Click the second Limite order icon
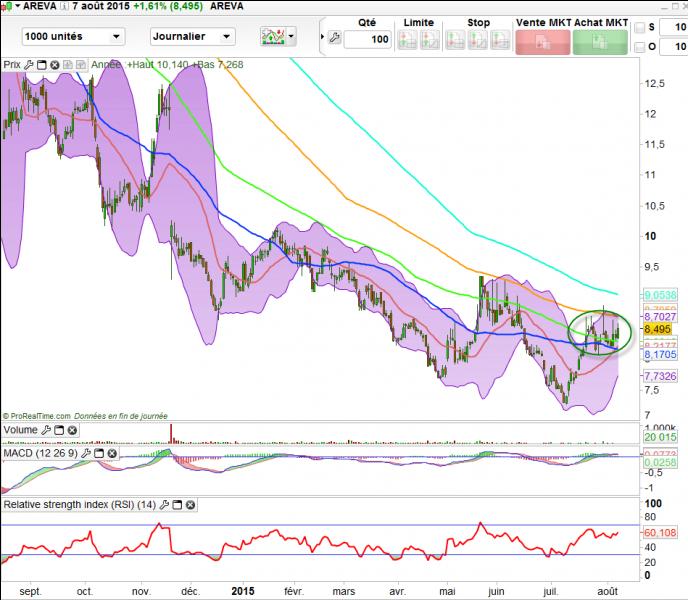This screenshot has width=688, height=600. pos(430,40)
